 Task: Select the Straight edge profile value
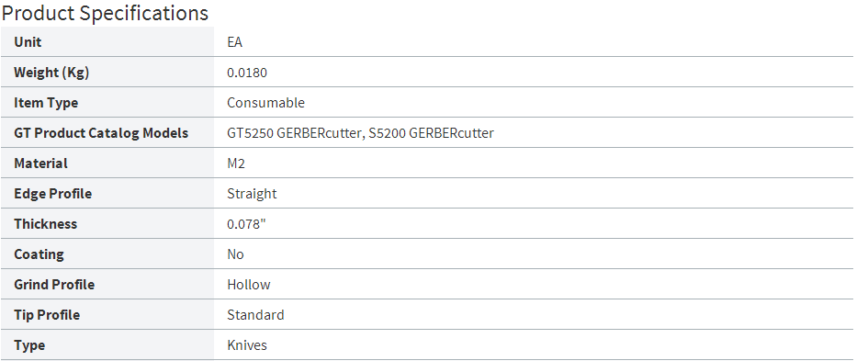[x=252, y=194]
